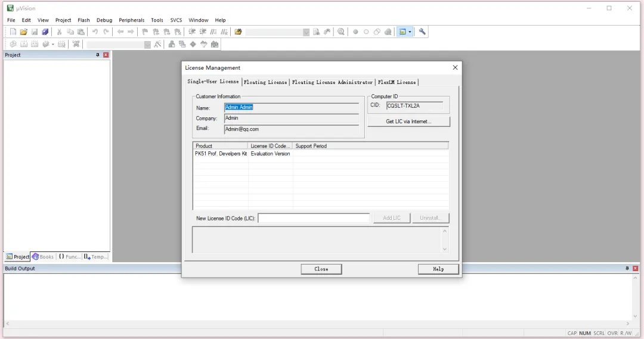Open the find text combo box dropdown
The height and width of the screenshot is (339, 644).
pyautogui.click(x=306, y=32)
